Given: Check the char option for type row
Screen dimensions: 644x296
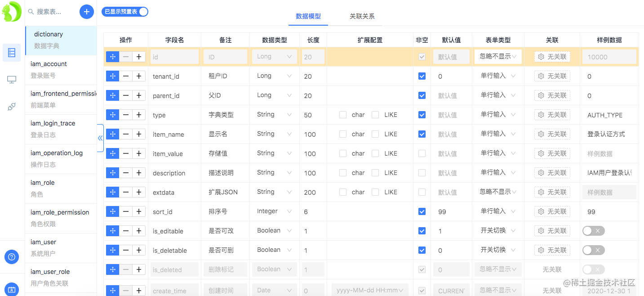Looking at the screenshot, I should coord(343,115).
